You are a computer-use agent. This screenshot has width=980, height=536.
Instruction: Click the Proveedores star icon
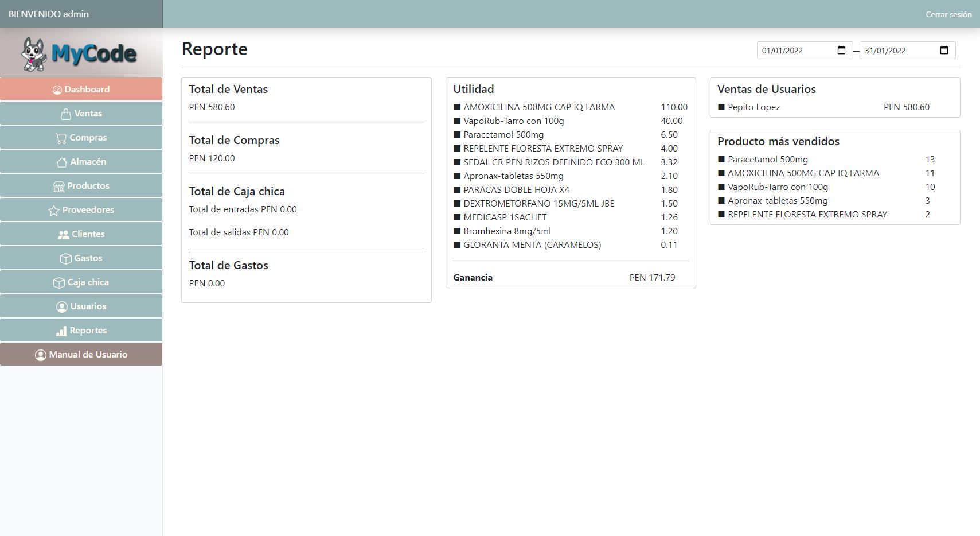click(54, 211)
